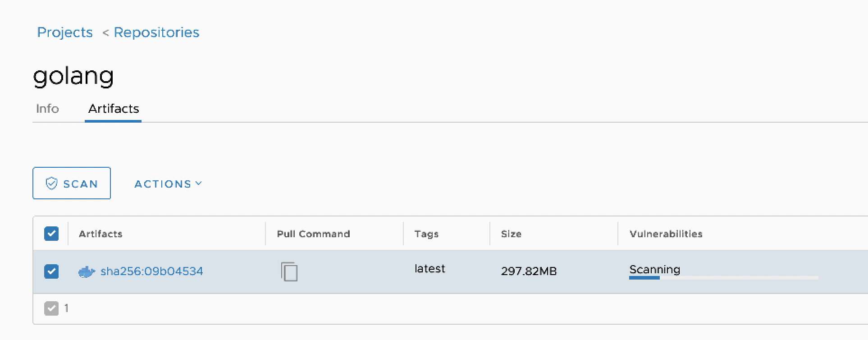Image resolution: width=868 pixels, height=340 pixels.
Task: Click the Scan button label
Action: tap(80, 184)
